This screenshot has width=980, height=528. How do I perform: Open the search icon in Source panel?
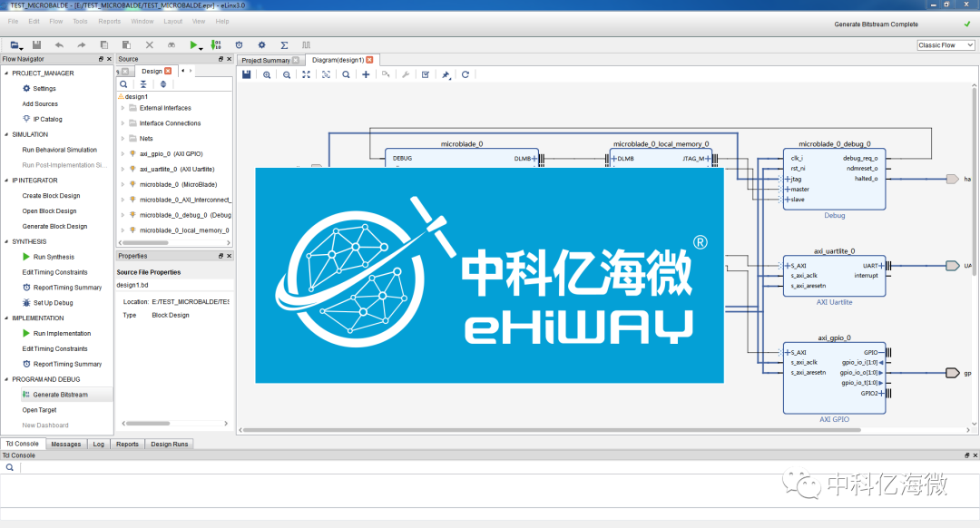coord(123,82)
